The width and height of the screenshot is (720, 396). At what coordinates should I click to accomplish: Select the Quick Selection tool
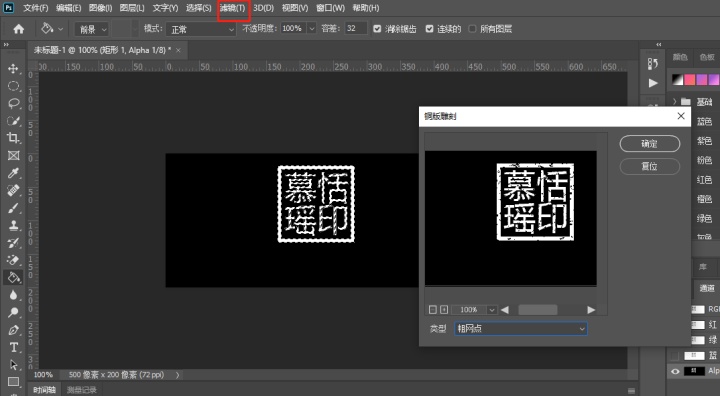click(x=13, y=121)
